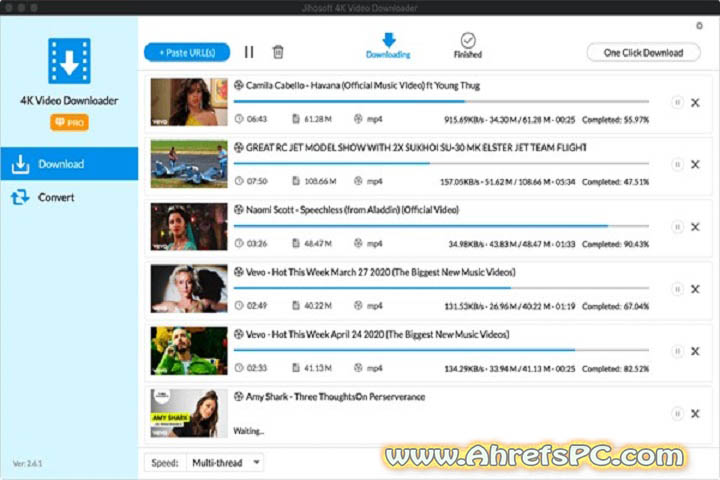Open the settings gear icon
This screenshot has height=480, width=720.
(699, 26)
